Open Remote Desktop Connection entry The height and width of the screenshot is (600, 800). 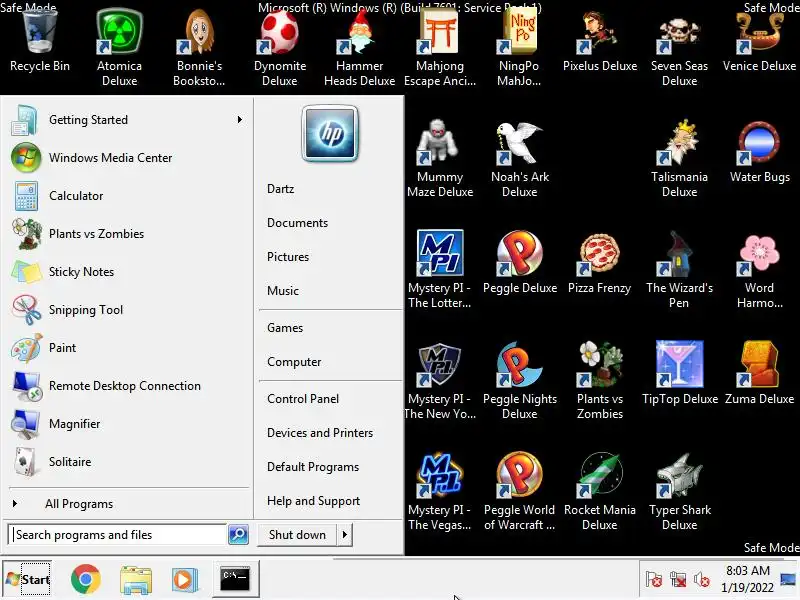click(128, 386)
